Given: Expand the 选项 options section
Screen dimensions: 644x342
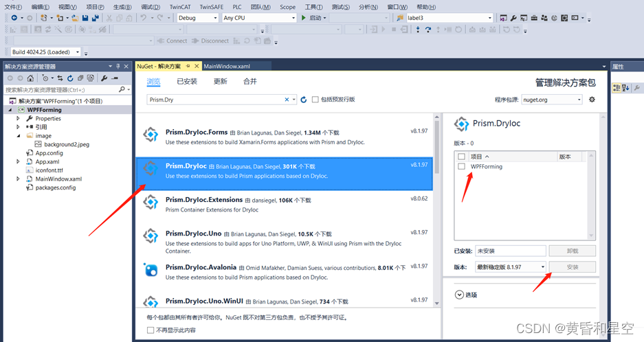Looking at the screenshot, I should pyautogui.click(x=466, y=295).
